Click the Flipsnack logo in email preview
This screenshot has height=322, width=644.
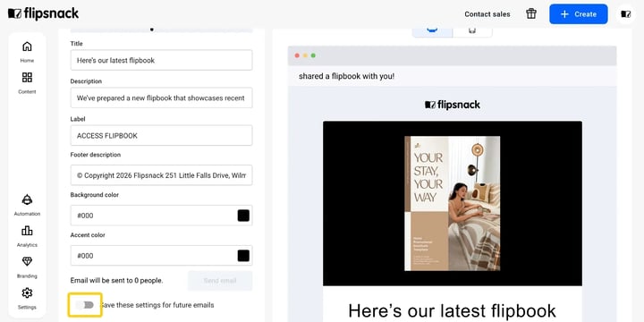click(453, 105)
